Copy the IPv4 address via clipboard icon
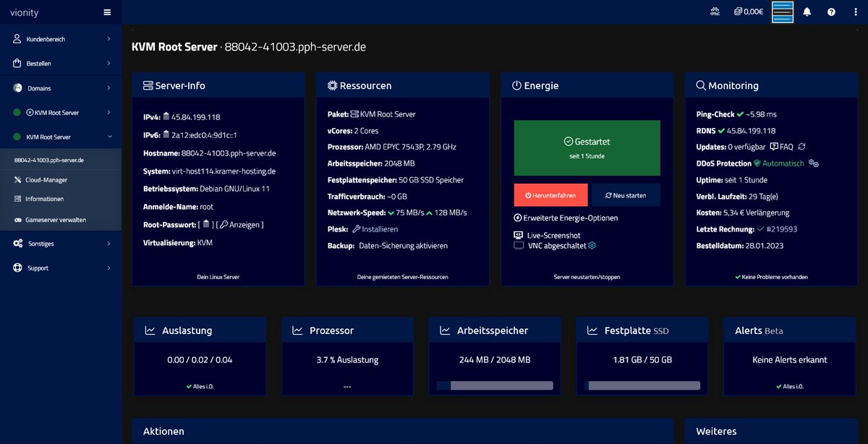This screenshot has width=868, height=444. [166, 116]
